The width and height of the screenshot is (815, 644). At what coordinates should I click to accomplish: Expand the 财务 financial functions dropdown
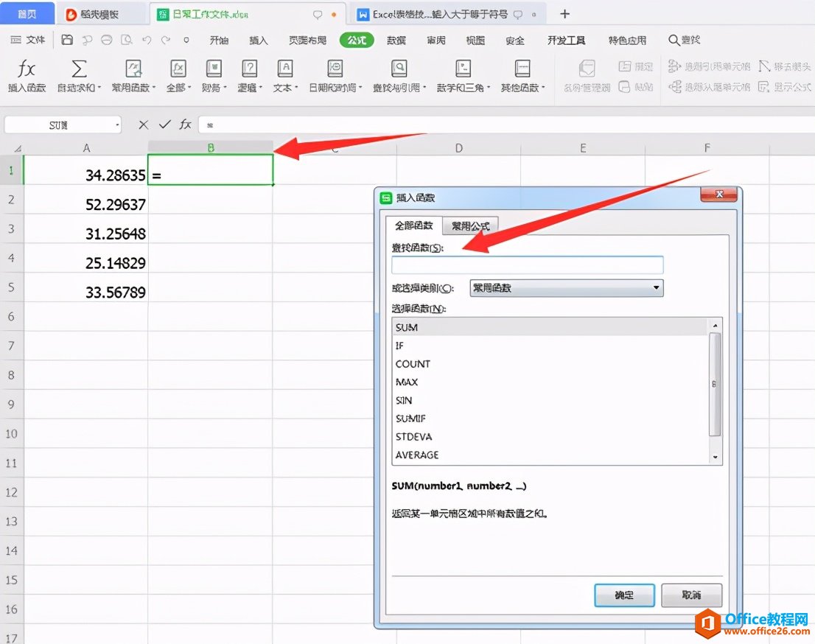tap(225, 88)
